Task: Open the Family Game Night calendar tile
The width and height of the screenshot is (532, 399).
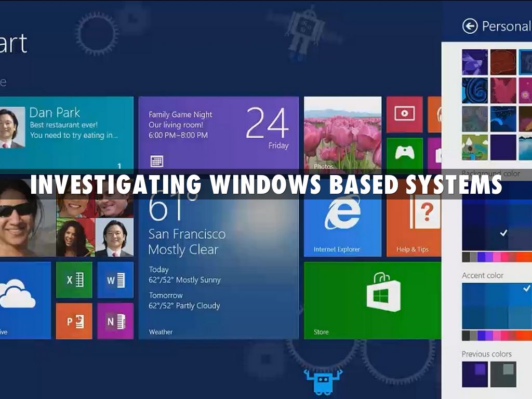Action: 218,134
